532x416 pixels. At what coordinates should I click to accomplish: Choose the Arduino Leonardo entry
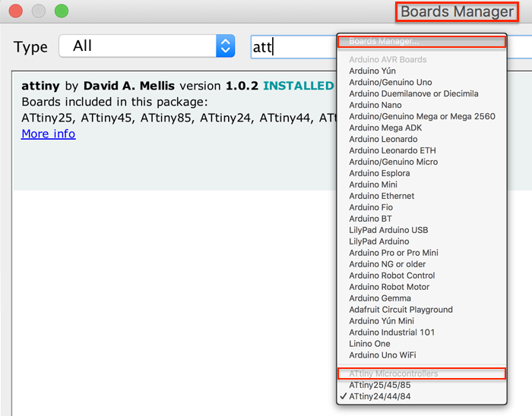coord(422,139)
